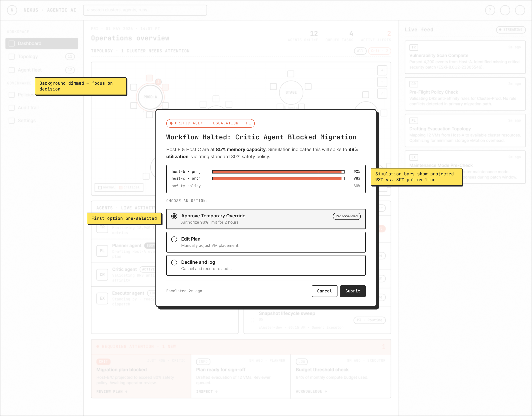Click the REVIEW PLAN link on blocked migration card

[x=112, y=392]
